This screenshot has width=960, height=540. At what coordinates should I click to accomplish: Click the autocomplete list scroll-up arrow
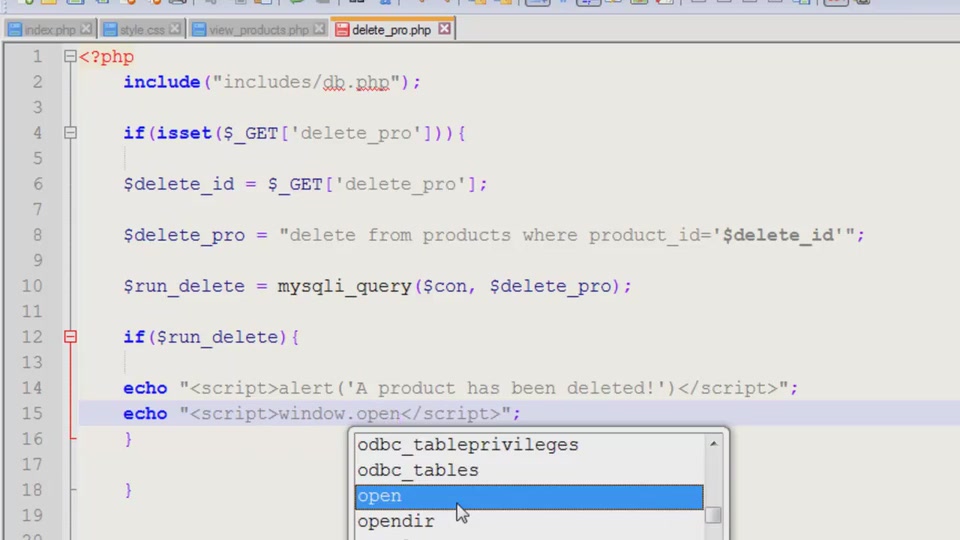pyautogui.click(x=713, y=443)
